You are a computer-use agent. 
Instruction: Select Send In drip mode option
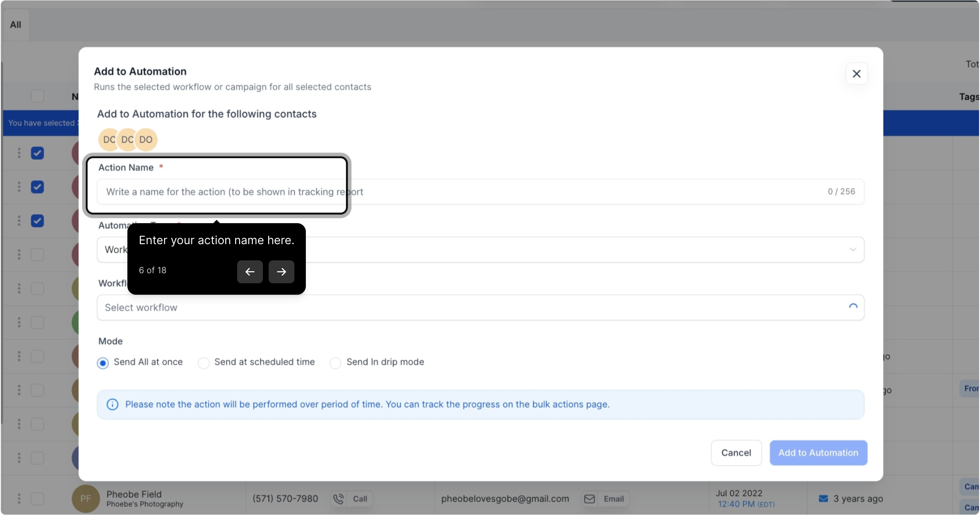point(335,363)
